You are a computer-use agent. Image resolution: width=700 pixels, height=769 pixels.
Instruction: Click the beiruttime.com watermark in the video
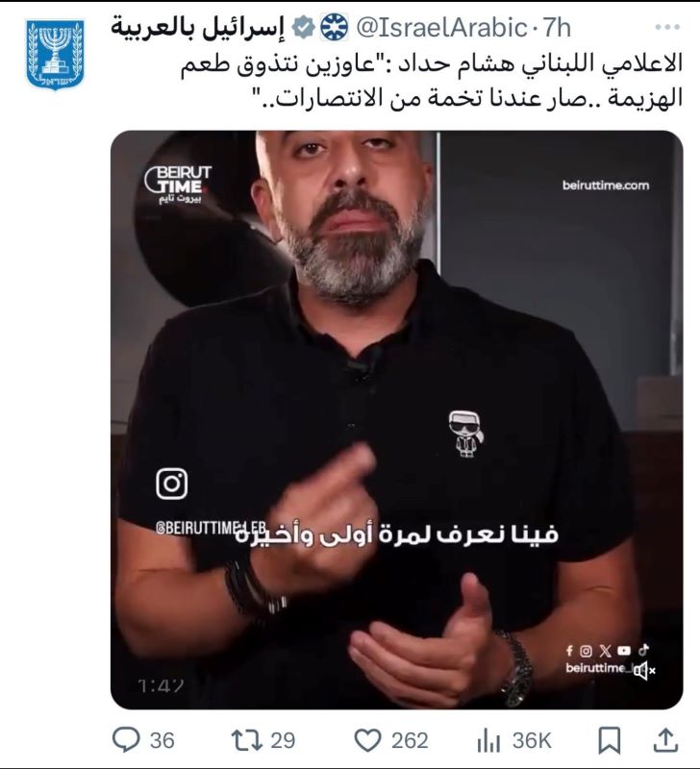(606, 186)
